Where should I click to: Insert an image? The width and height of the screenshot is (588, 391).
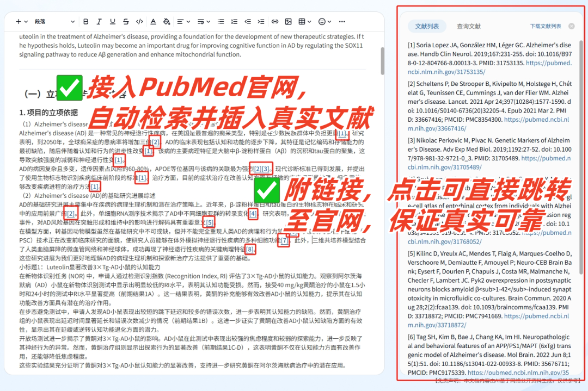pyautogui.click(x=289, y=22)
